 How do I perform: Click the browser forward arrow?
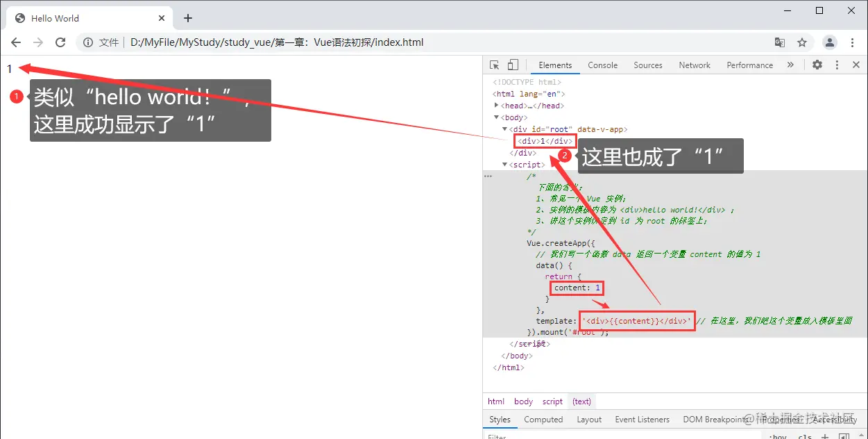point(38,42)
